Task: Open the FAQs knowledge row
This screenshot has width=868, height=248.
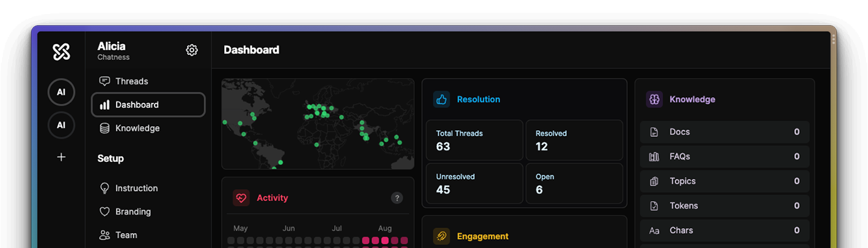Action: 725,157
